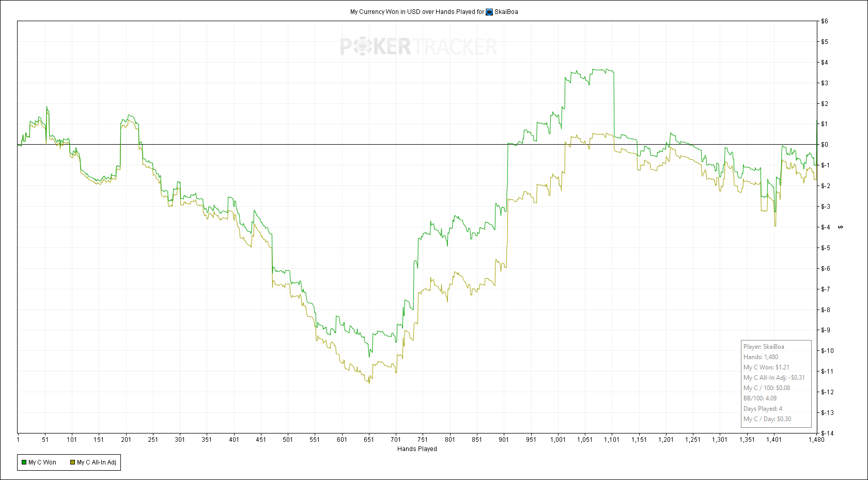Select the "My C All-In Adj" legend label
The image size is (868, 480).
point(97,462)
